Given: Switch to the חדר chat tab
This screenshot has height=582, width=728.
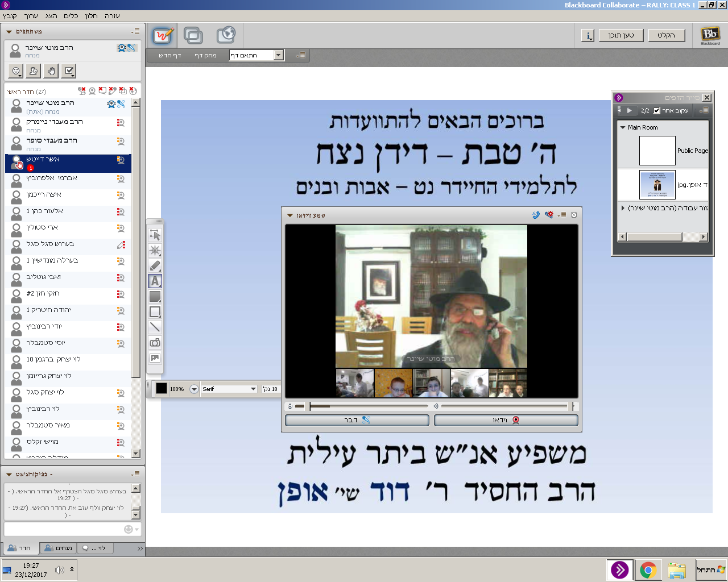Looking at the screenshot, I should pyautogui.click(x=22, y=548).
